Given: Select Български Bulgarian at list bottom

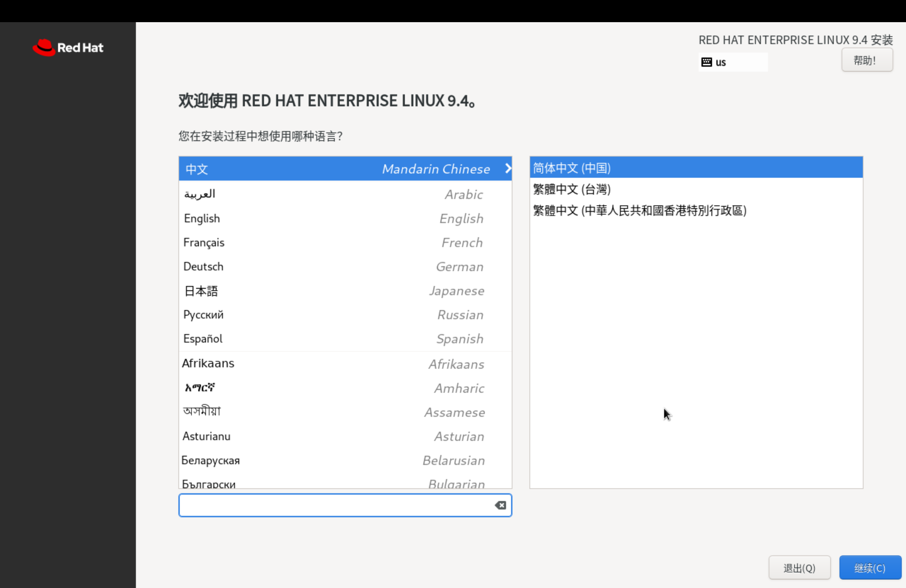Looking at the screenshot, I should coord(345,481).
